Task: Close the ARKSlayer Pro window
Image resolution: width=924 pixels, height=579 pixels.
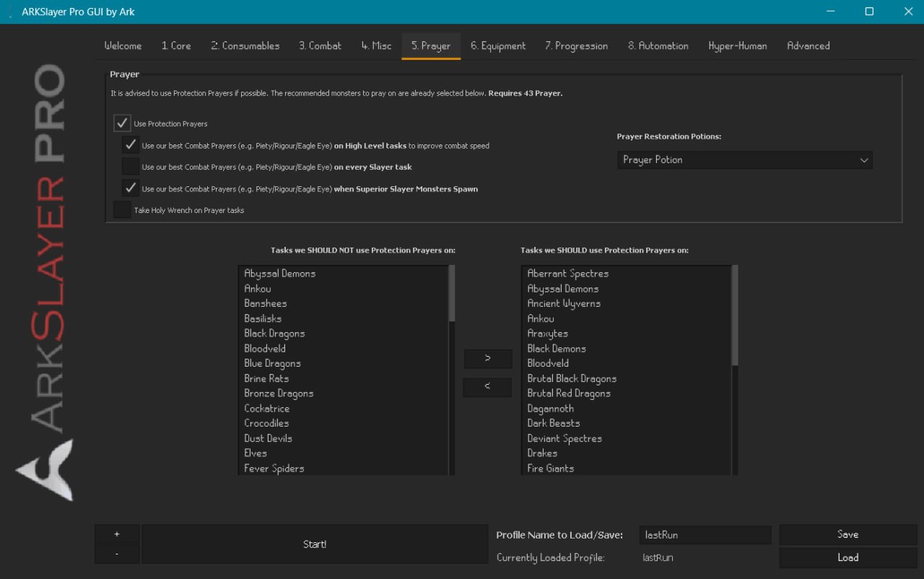Action: pyautogui.click(x=908, y=12)
